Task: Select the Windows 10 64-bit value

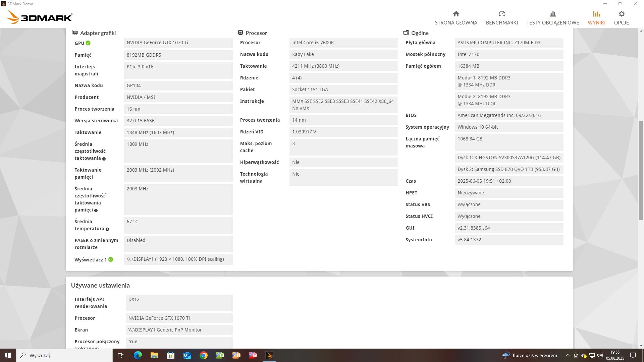Action: pos(509,127)
